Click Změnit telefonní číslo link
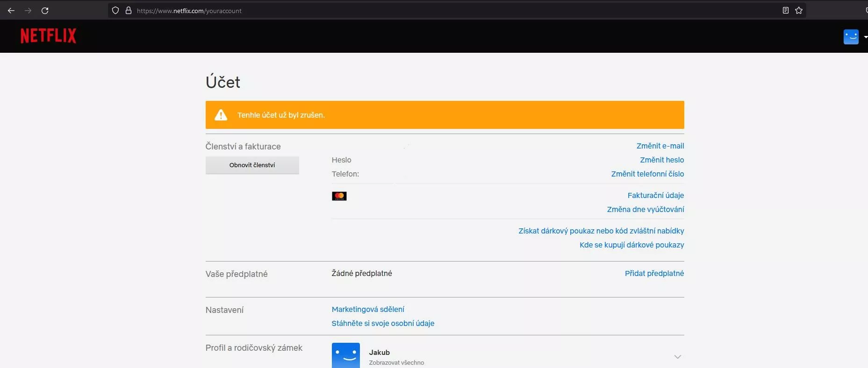This screenshot has height=368, width=868. click(x=647, y=174)
